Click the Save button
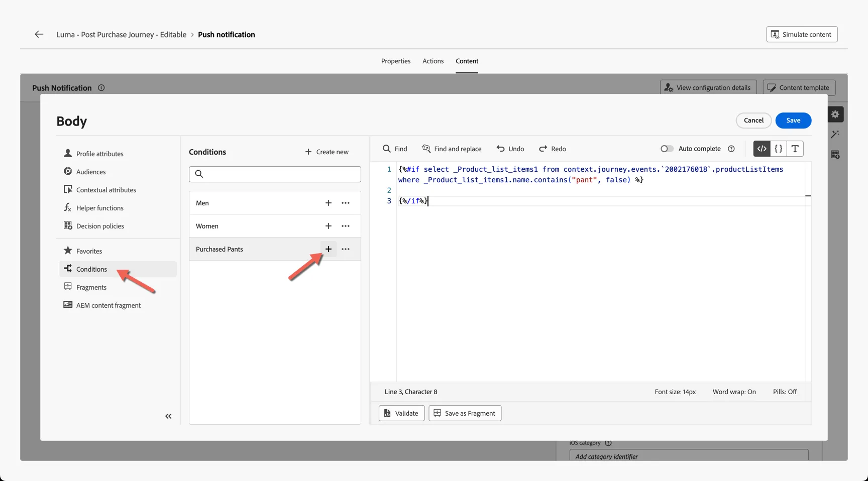Image resolution: width=868 pixels, height=481 pixels. 793,121
